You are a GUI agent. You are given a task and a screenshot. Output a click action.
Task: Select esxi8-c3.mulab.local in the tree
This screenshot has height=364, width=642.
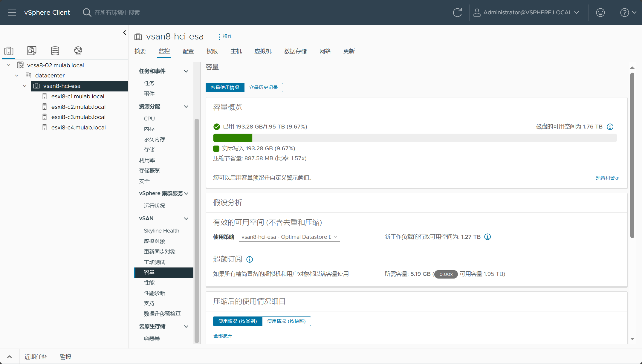pyautogui.click(x=78, y=117)
